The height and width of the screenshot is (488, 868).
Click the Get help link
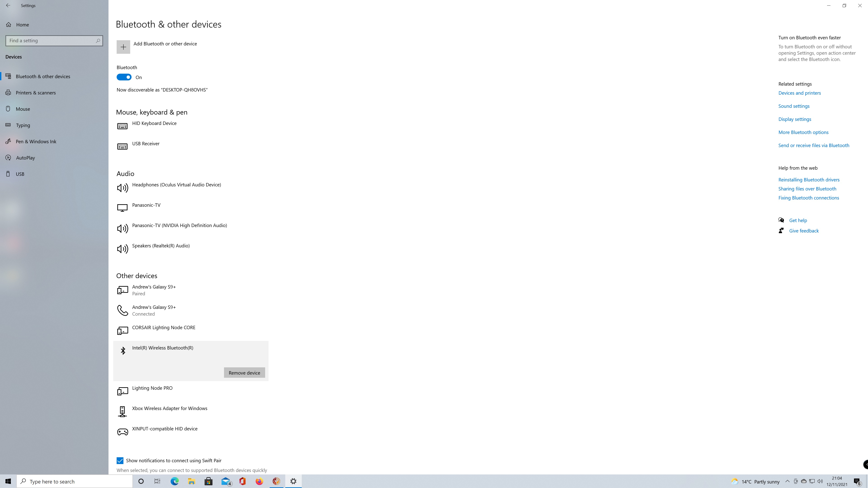tap(798, 221)
